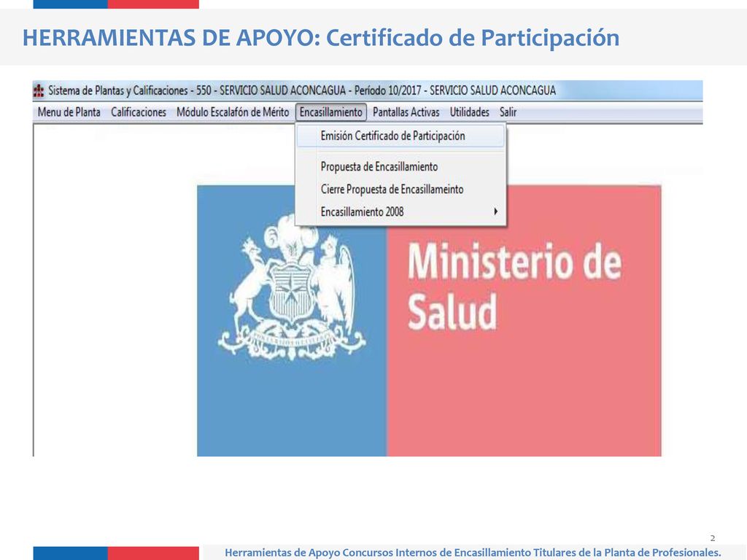Expand Encasillamiento 2008 submenu arrow
Screen dimensions: 747x560
pyautogui.click(x=496, y=211)
